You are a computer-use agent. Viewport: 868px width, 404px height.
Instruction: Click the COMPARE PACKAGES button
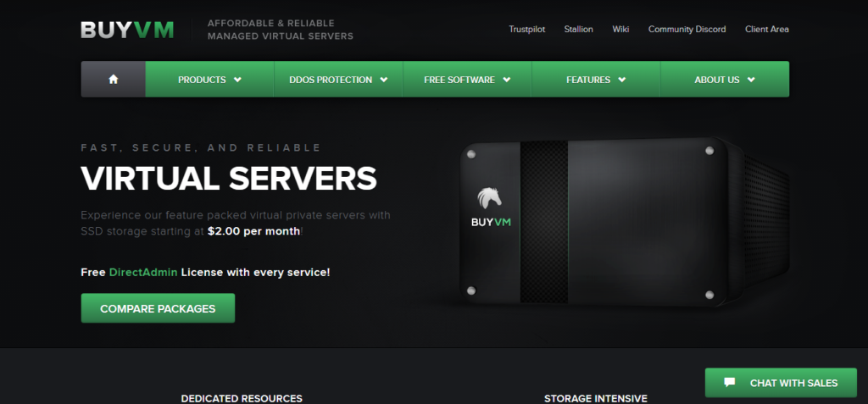click(x=158, y=308)
